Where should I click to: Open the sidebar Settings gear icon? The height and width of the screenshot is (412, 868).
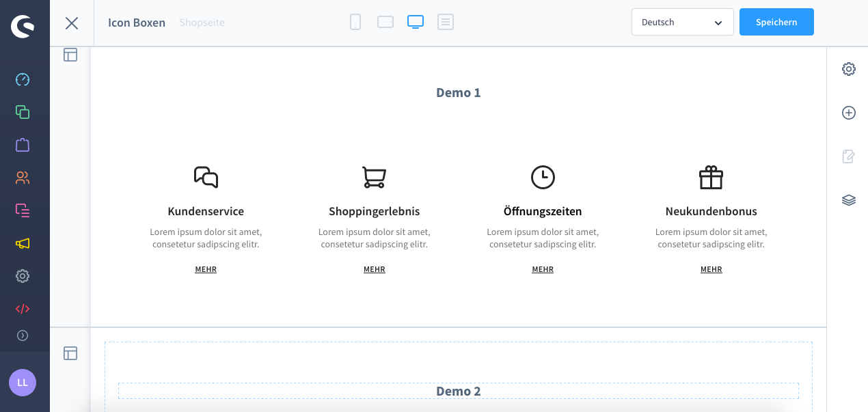pyautogui.click(x=23, y=276)
